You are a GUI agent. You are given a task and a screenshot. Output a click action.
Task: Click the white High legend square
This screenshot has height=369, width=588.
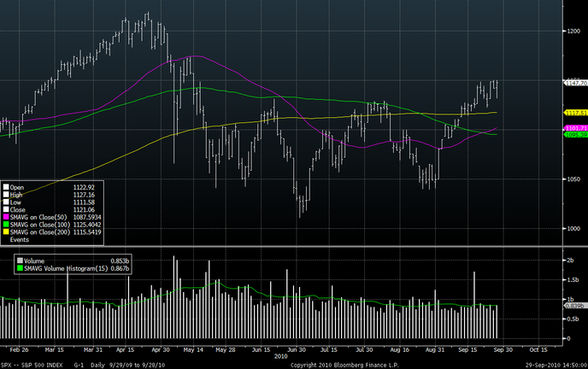point(5,192)
